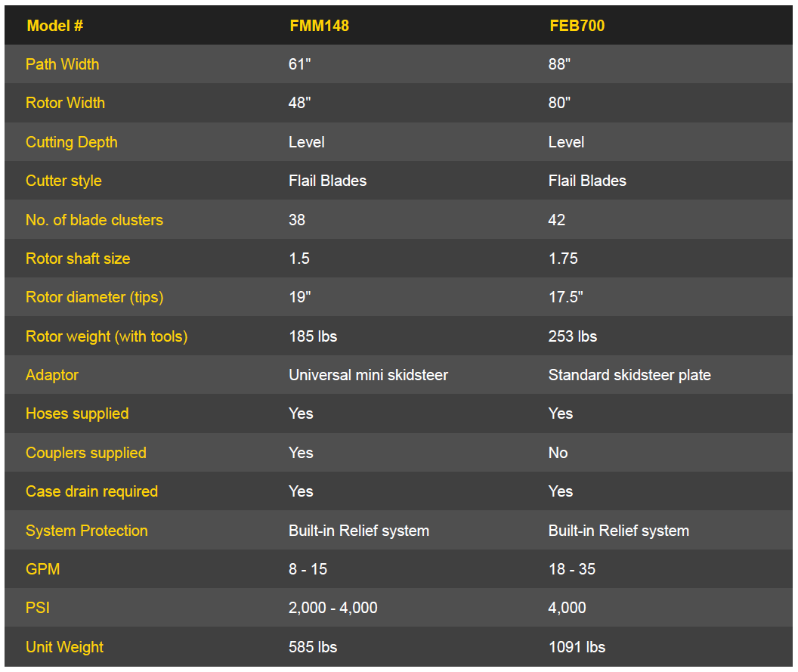The width and height of the screenshot is (798, 672).
Task: Click the Rotor Width row label
Action: (65, 103)
